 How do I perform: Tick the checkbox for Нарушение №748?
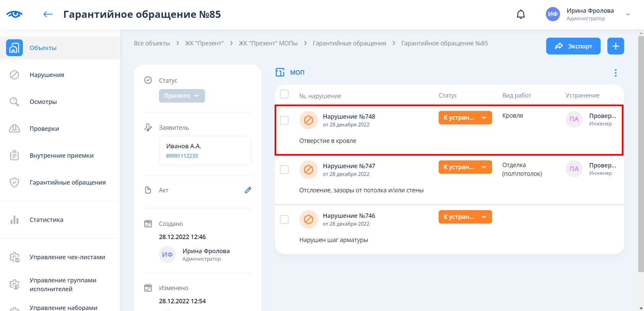pos(284,120)
